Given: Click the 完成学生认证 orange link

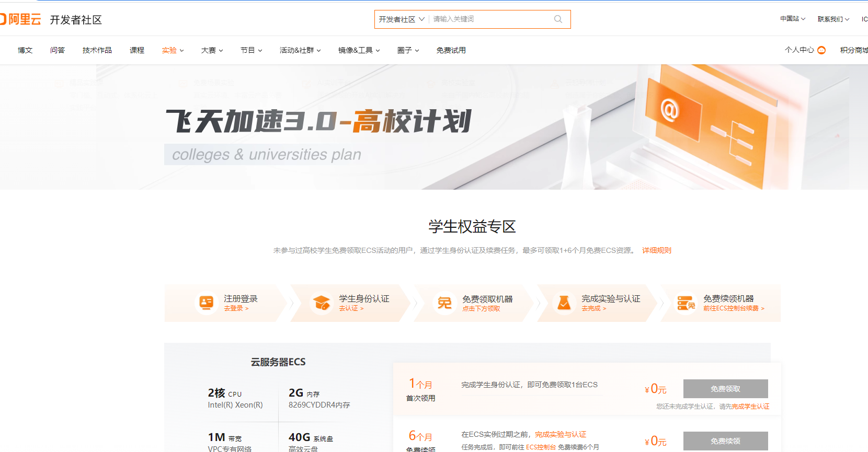Looking at the screenshot, I should coord(750,407).
